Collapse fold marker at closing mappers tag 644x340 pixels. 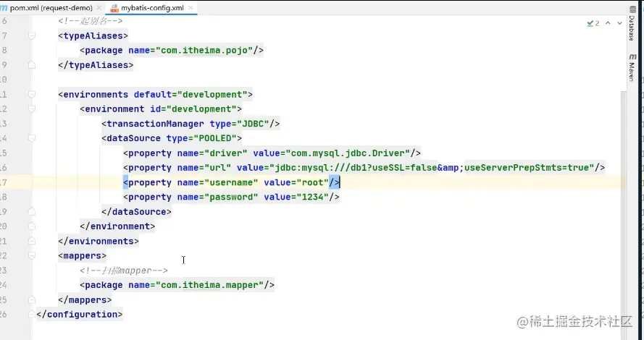click(32, 299)
